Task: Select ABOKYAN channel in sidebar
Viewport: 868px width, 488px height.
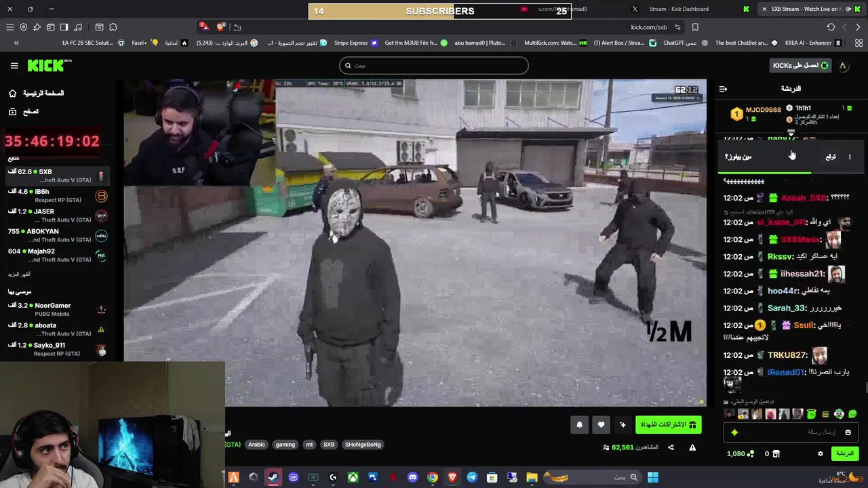Action: (x=58, y=235)
